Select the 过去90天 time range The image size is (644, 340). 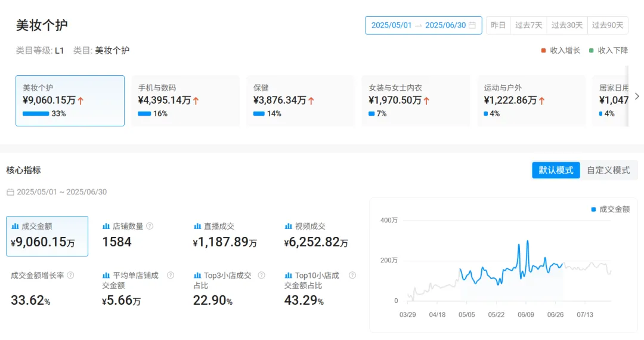point(608,25)
